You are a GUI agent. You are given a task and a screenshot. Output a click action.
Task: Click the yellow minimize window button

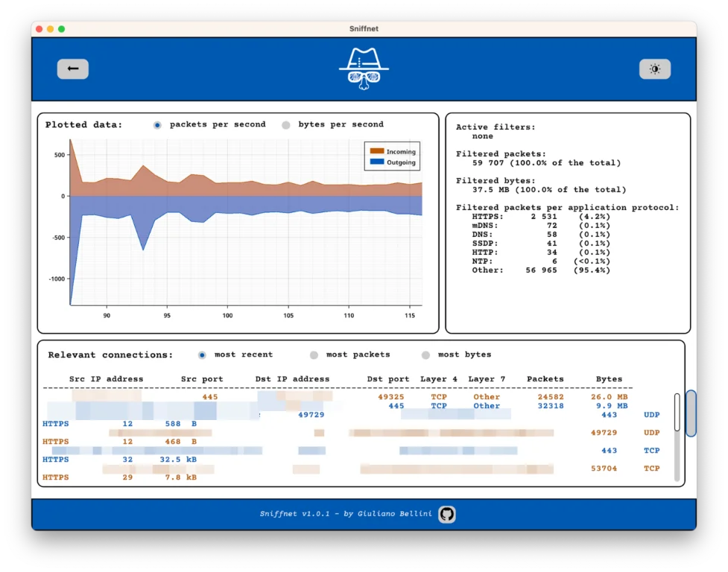51,29
